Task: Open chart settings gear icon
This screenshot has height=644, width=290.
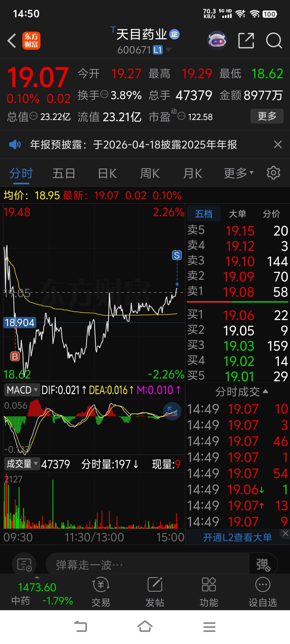Action: tap(273, 173)
